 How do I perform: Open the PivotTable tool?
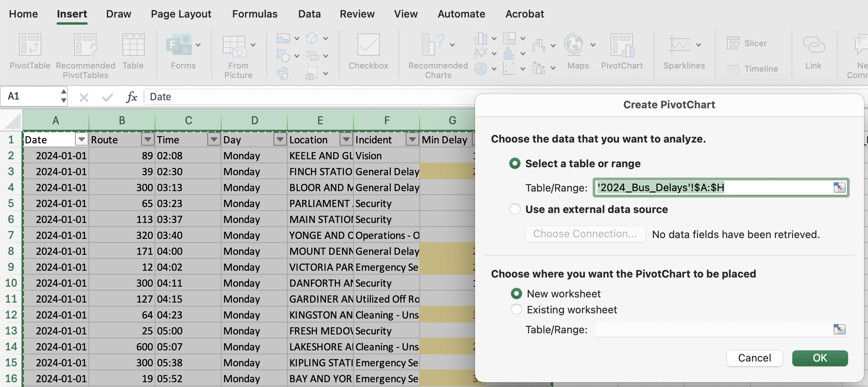(29, 54)
